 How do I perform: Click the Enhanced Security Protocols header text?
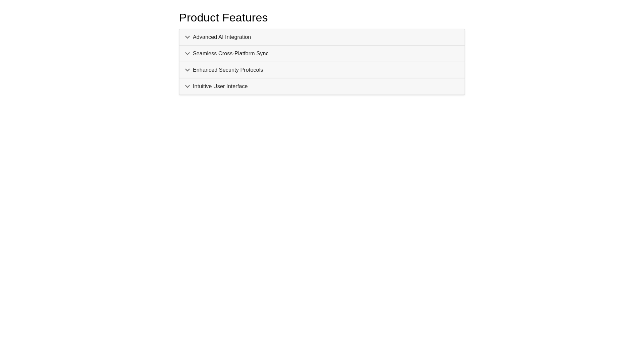point(228,70)
